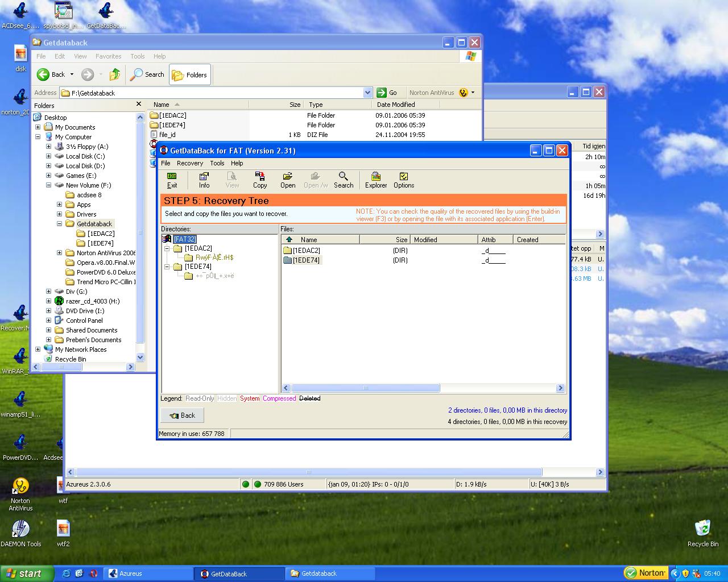Click the Back button in GetDataBack
This screenshot has width=728, height=582.
point(181,415)
